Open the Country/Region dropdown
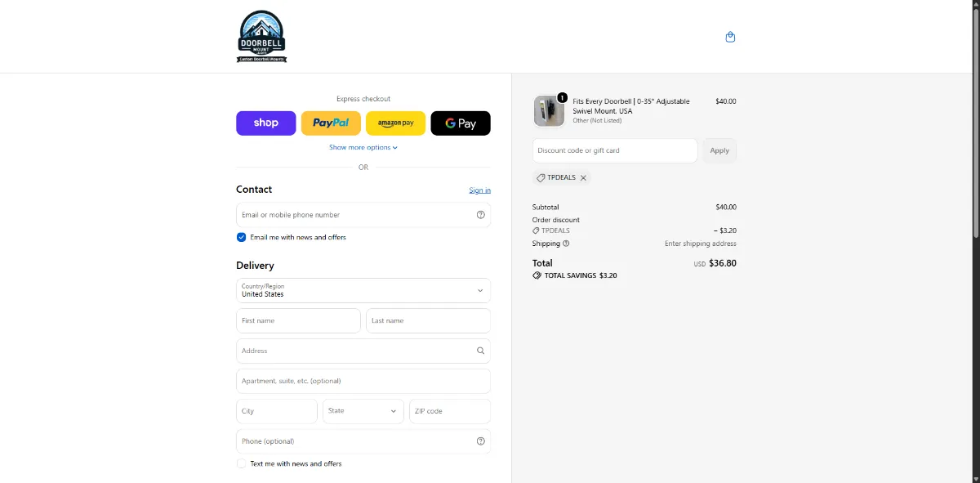The image size is (980, 483). [363, 290]
